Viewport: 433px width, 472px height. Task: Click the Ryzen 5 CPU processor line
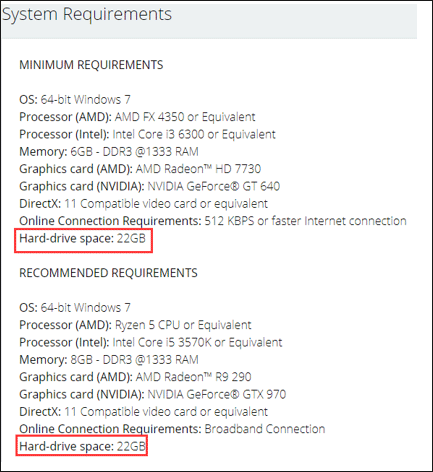(x=135, y=325)
